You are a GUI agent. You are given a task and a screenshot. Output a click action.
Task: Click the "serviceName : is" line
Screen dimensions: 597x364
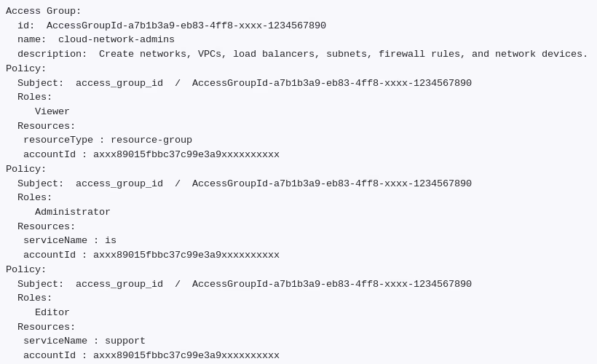click(70, 240)
